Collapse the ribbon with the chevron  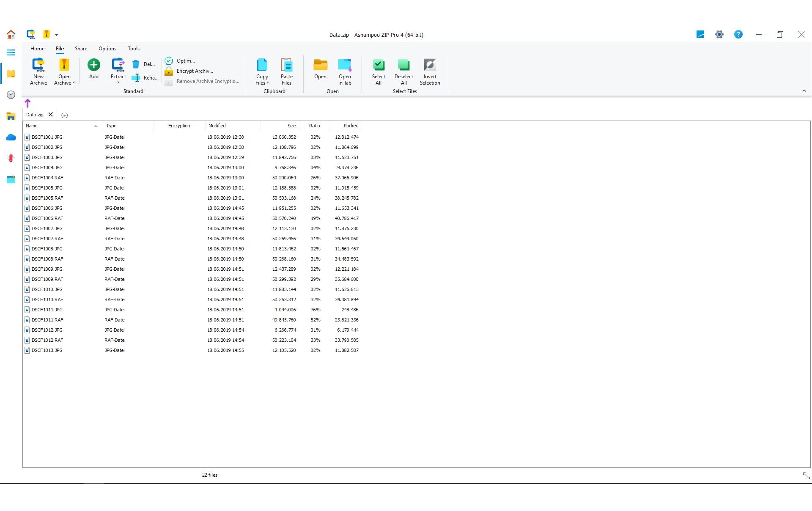pos(804,91)
